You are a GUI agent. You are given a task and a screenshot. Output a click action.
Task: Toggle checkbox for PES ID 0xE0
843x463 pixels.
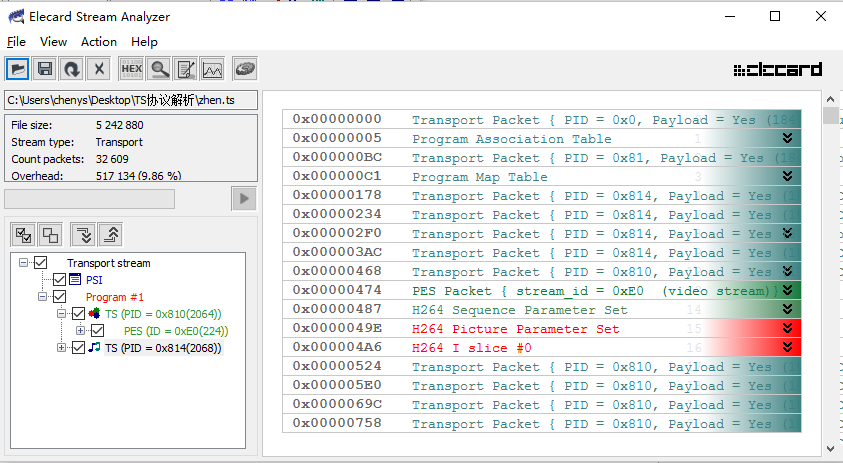tap(97, 331)
